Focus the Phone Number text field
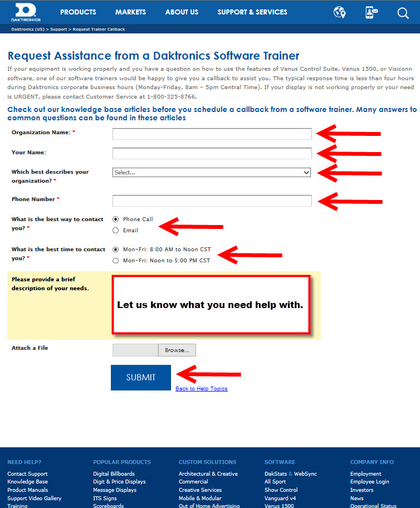The height and width of the screenshot is (508, 420). pos(212,201)
